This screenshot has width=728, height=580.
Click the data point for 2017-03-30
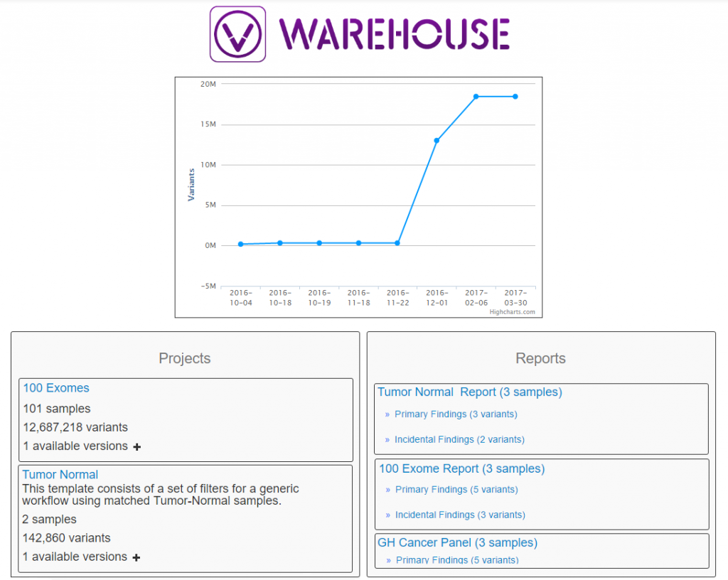[x=515, y=95]
